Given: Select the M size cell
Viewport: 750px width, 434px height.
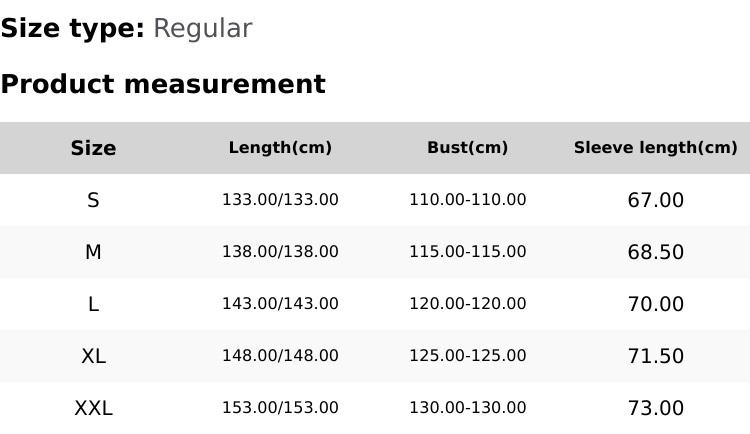Looking at the screenshot, I should (x=93, y=252).
